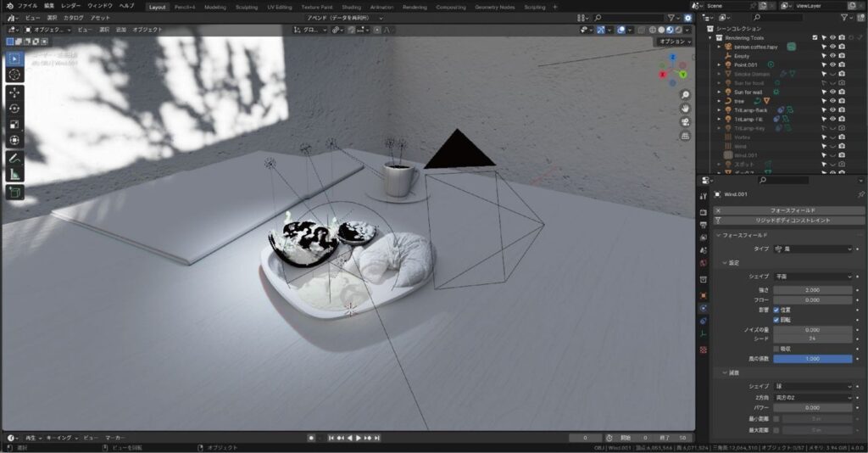Hide bimon coffee object via eye icon

[832, 47]
